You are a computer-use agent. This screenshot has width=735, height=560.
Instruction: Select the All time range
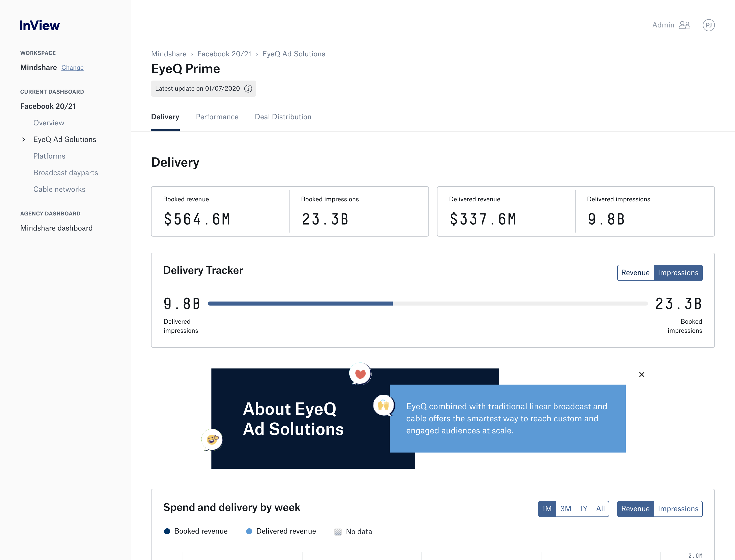(x=600, y=509)
